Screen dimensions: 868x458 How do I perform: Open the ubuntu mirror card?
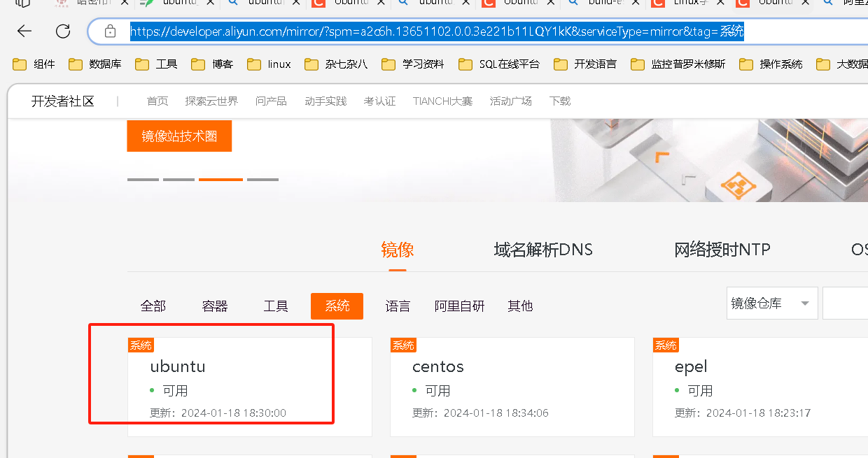[250, 387]
